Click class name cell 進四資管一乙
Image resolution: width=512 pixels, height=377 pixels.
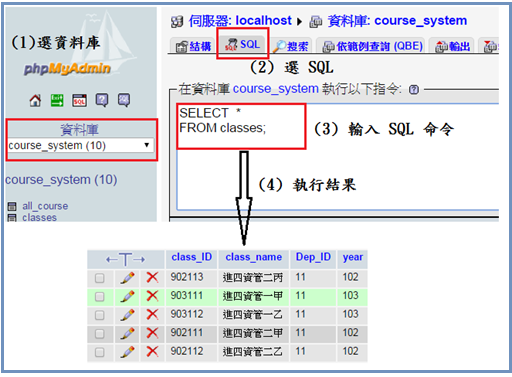click(x=253, y=315)
